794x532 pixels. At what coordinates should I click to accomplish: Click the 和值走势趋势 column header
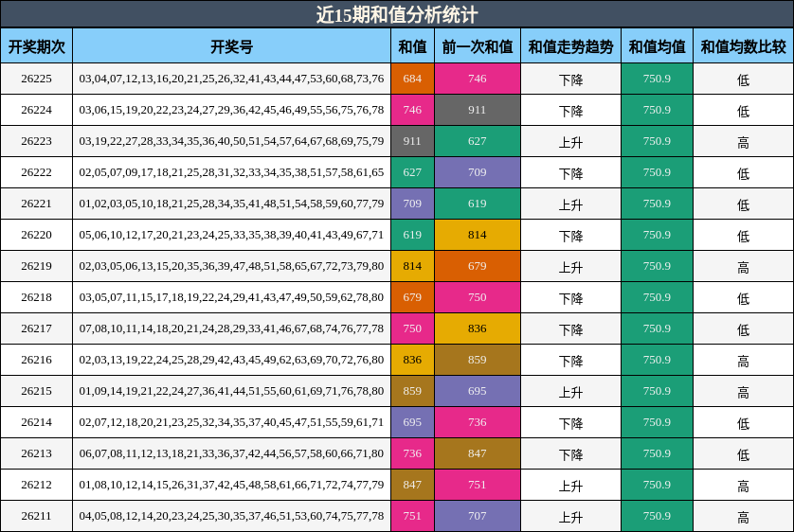(570, 46)
